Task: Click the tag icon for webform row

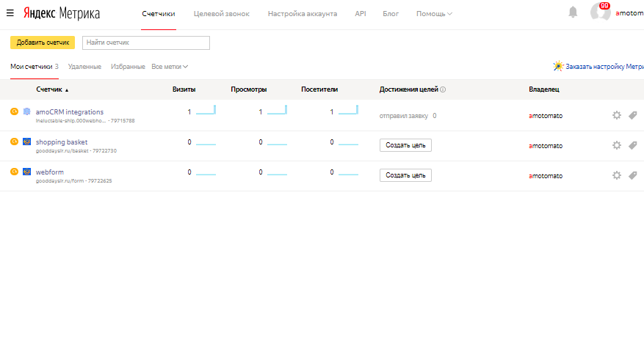Action: pyautogui.click(x=633, y=175)
